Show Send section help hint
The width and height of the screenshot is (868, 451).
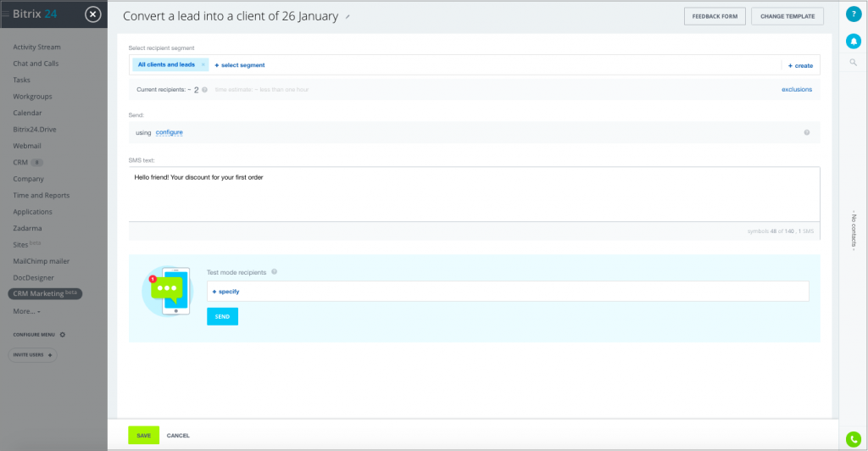click(x=807, y=132)
